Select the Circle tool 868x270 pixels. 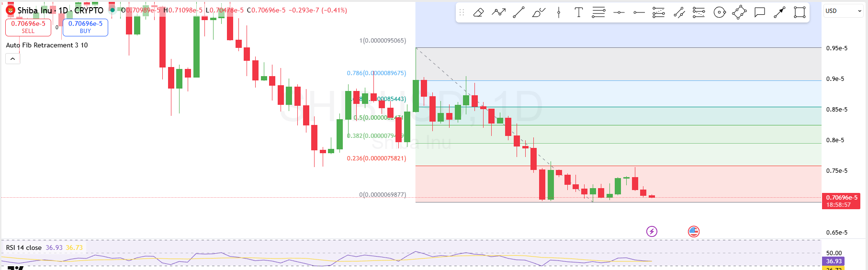(x=719, y=12)
